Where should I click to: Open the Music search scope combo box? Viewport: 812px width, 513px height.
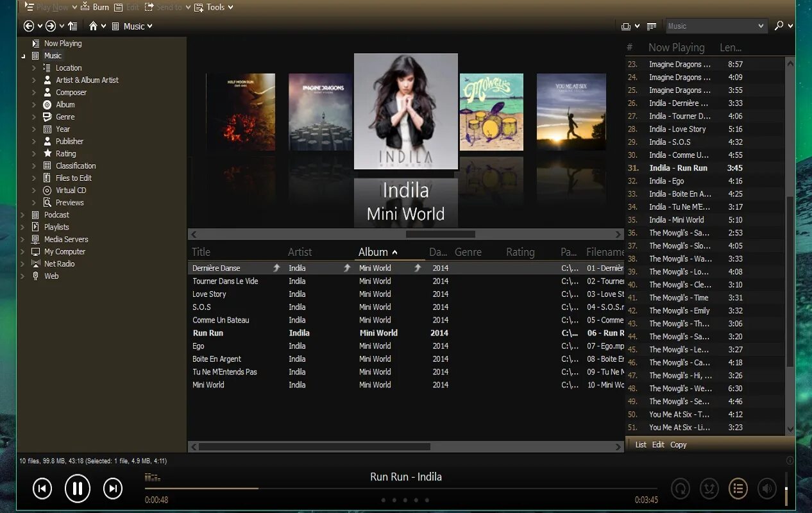[x=716, y=26]
